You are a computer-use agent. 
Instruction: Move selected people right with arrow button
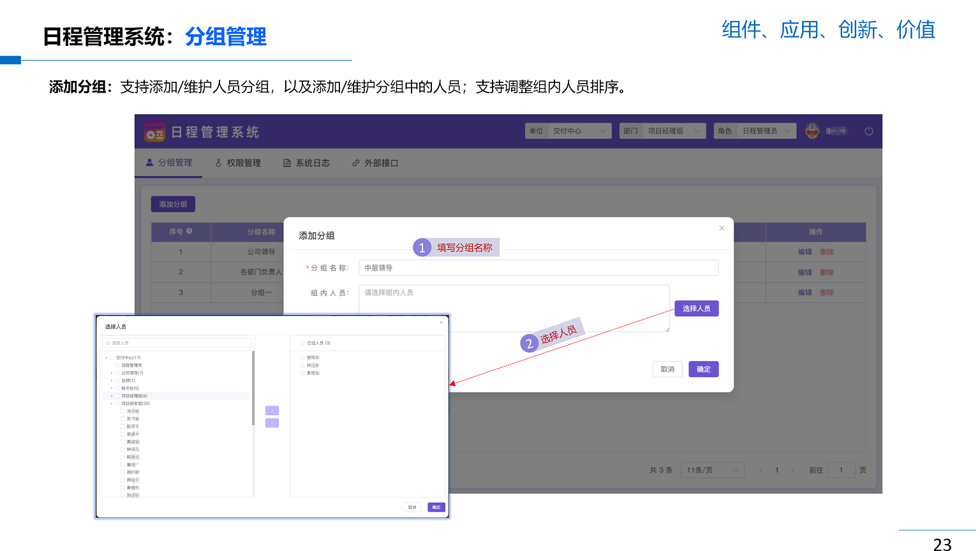pos(272,411)
